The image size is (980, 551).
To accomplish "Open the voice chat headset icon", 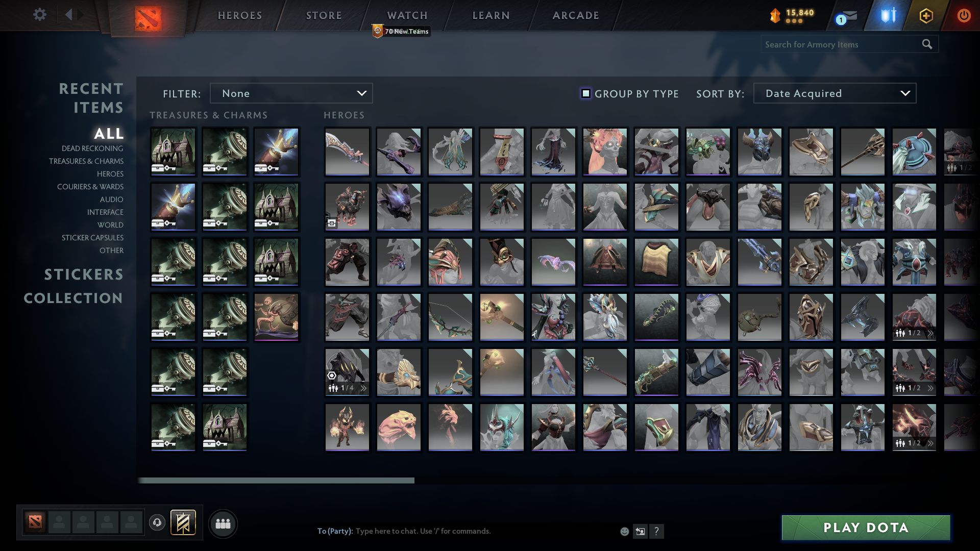I will tap(157, 523).
